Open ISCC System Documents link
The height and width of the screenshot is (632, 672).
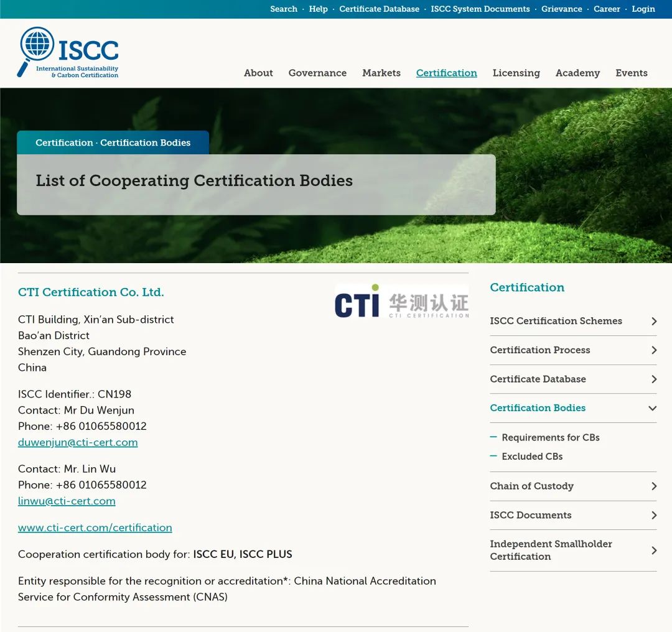point(480,9)
